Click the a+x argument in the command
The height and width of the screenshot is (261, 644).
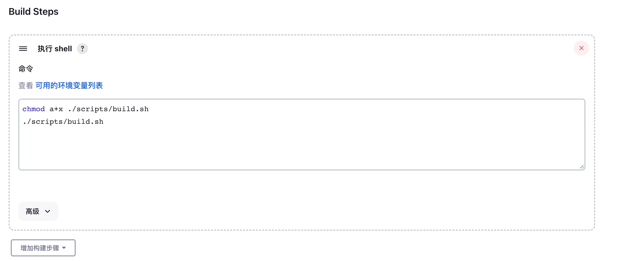56,109
